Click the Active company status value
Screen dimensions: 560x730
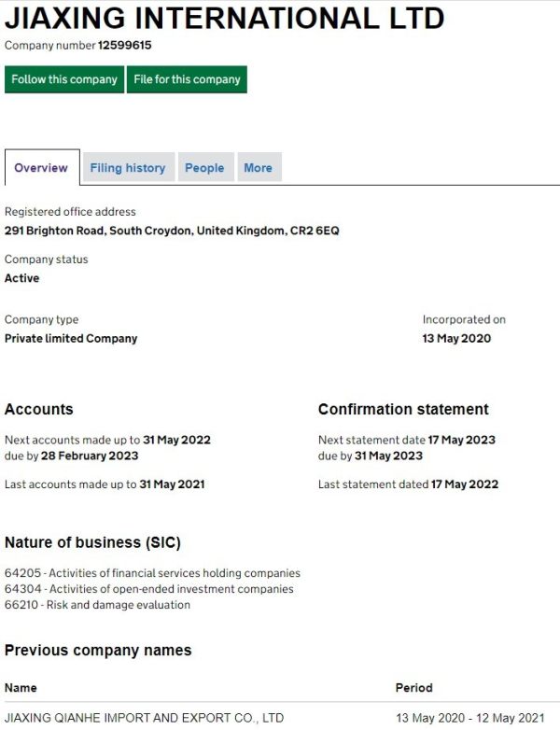click(22, 278)
